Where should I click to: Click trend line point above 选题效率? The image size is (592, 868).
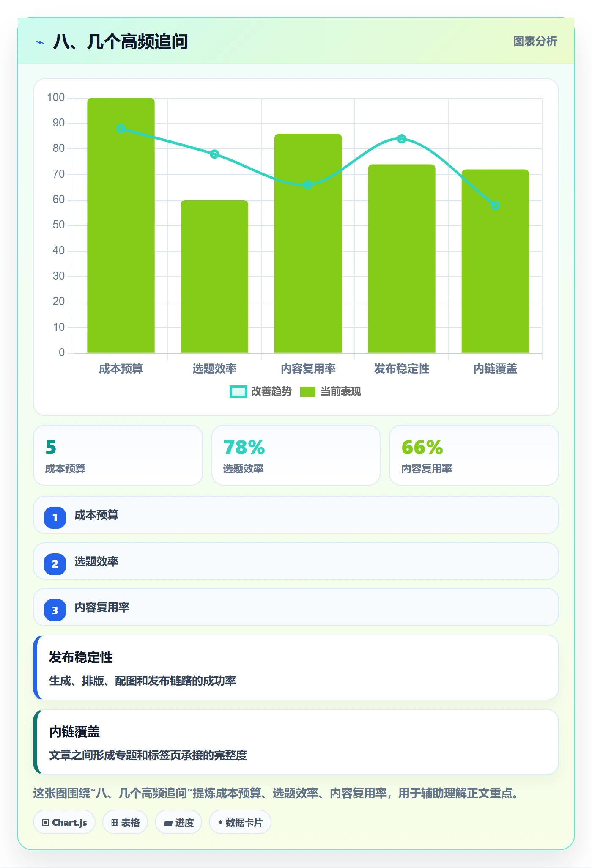click(x=214, y=154)
